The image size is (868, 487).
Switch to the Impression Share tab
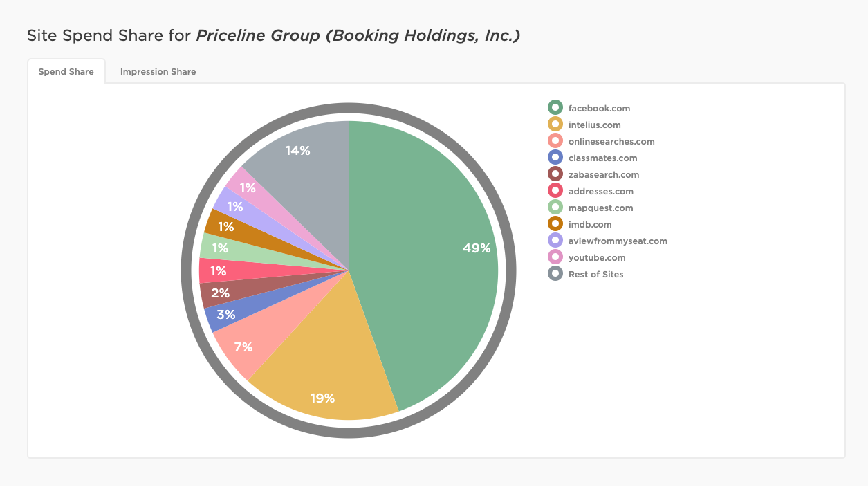pyautogui.click(x=158, y=71)
